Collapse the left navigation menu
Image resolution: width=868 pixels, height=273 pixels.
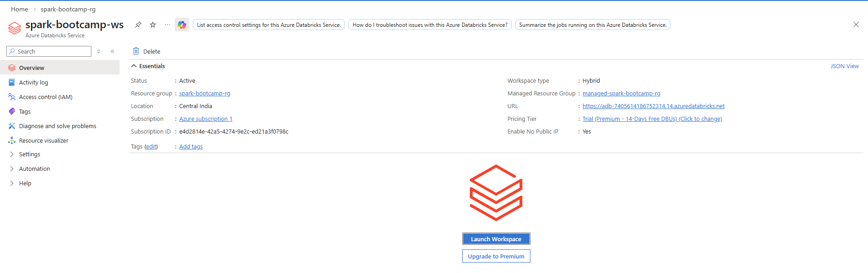pos(112,51)
